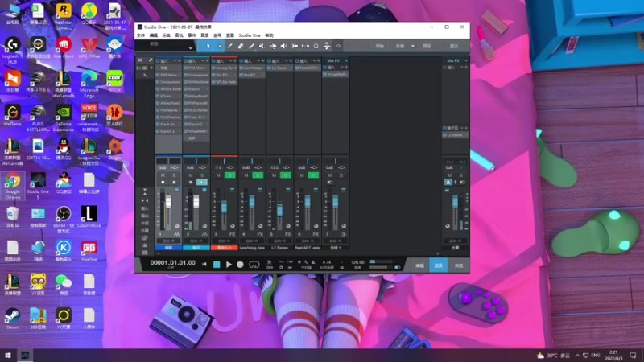
Task: Open Google Chrome desktop icon
Action: [12, 186]
